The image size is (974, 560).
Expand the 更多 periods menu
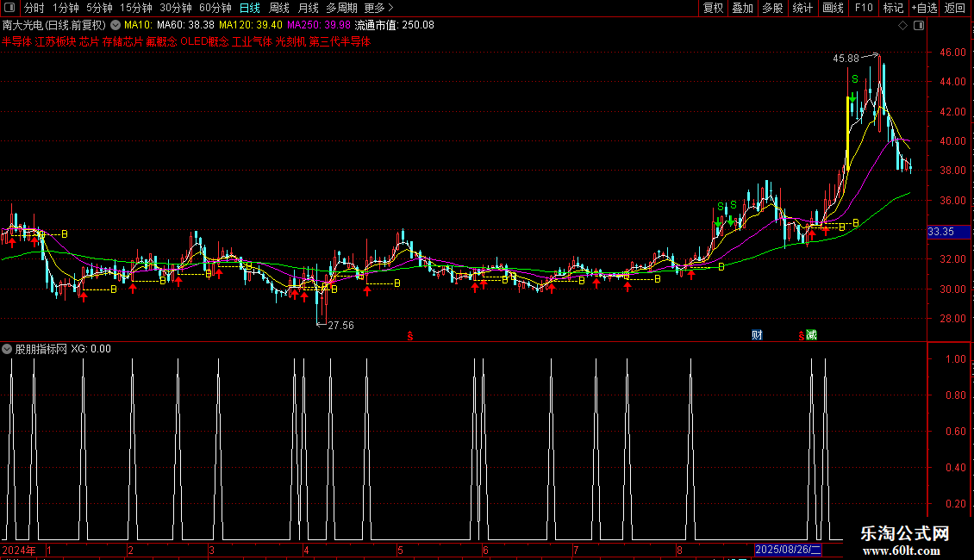click(x=379, y=8)
